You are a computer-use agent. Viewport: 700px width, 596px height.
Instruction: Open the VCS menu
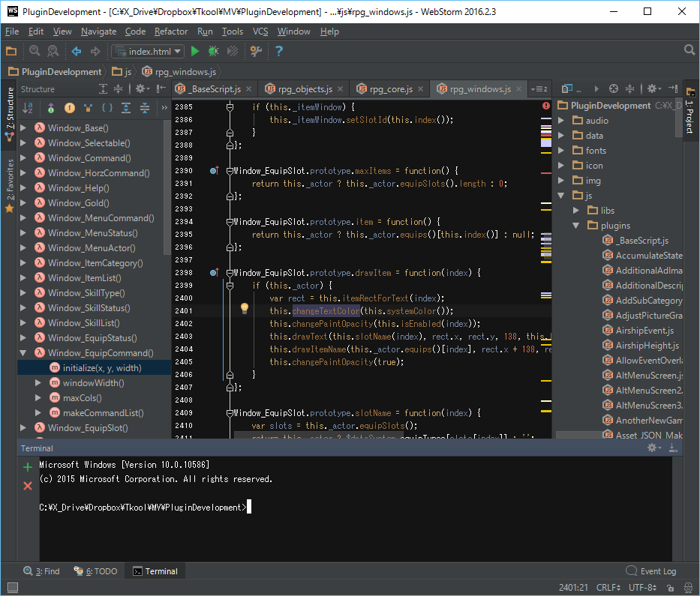260,31
